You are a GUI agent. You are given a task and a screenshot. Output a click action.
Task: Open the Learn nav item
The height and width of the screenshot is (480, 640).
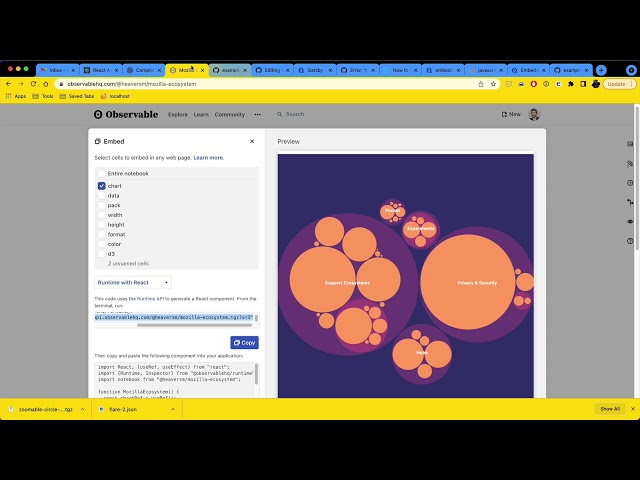pos(201,115)
